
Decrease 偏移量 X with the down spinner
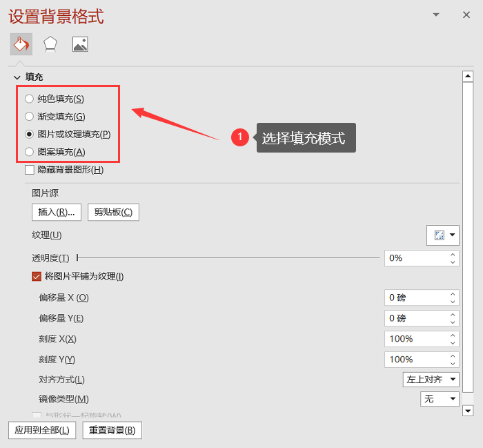point(453,302)
